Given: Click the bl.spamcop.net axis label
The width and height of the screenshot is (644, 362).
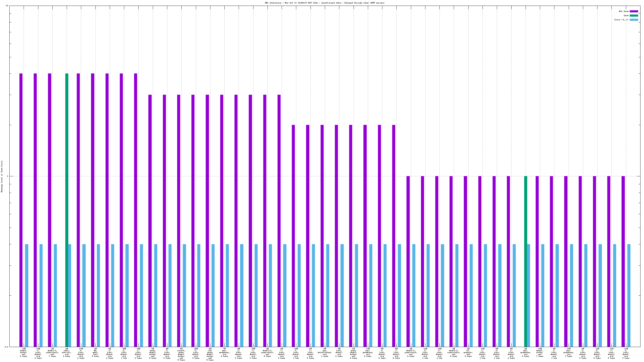Looking at the screenshot, I should (x=468, y=352).
